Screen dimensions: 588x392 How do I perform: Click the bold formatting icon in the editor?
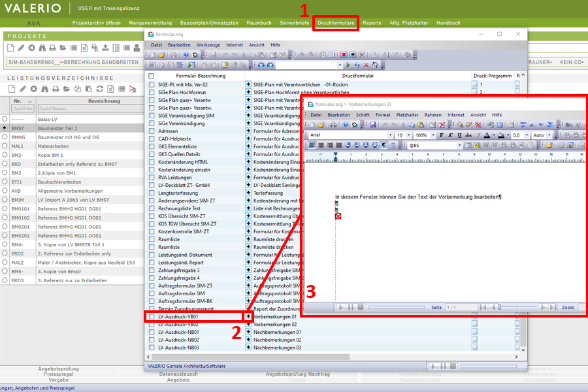coord(442,135)
